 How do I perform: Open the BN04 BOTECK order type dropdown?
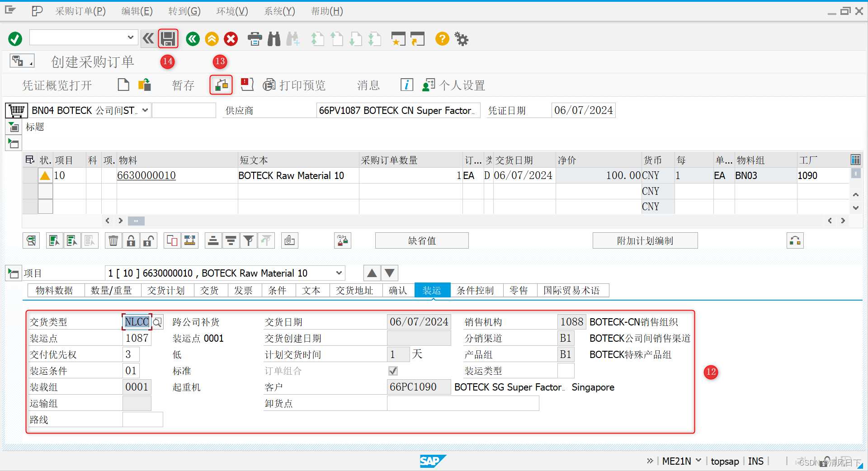pos(145,110)
